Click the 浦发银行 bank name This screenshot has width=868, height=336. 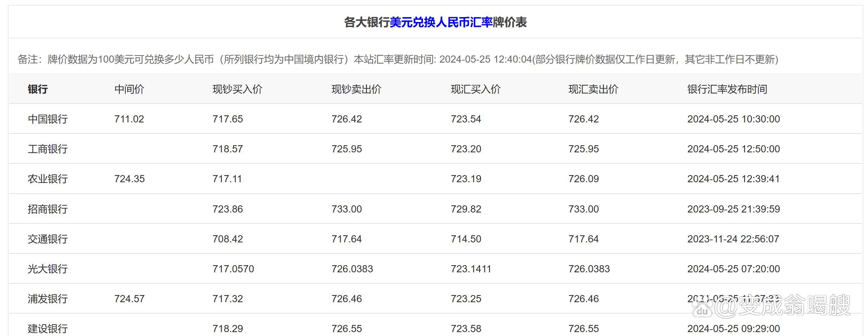[47, 299]
